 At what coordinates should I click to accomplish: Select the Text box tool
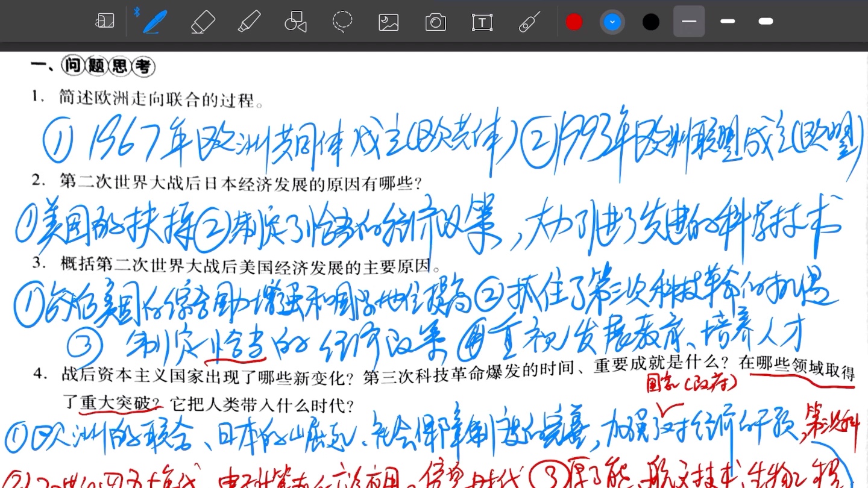[x=482, y=22]
